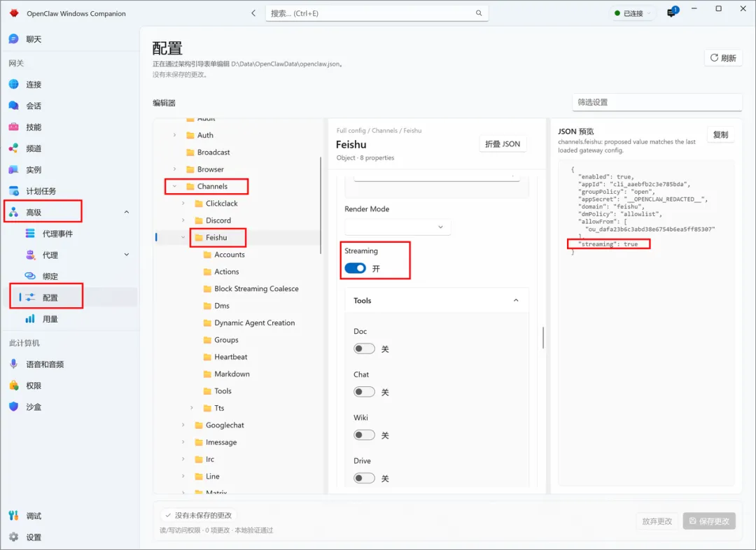Focus the 搜索 search box
Image resolution: width=756 pixels, height=550 pixels.
click(377, 13)
